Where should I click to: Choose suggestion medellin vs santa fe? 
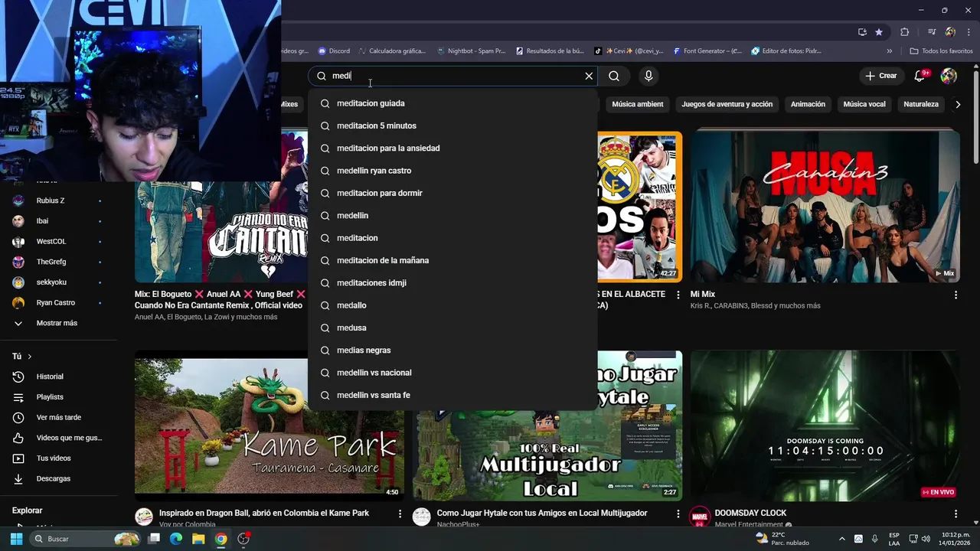[x=452, y=395]
